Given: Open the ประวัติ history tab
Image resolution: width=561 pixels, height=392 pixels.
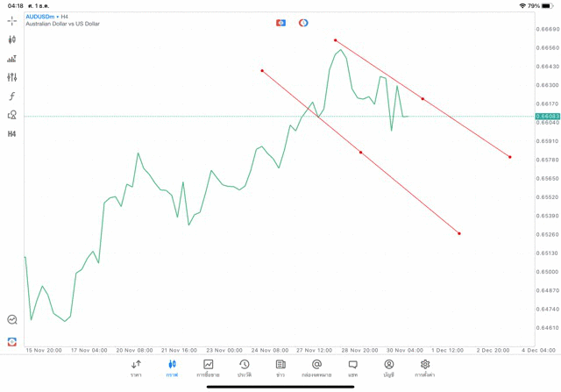Looking at the screenshot, I should coord(245,368).
